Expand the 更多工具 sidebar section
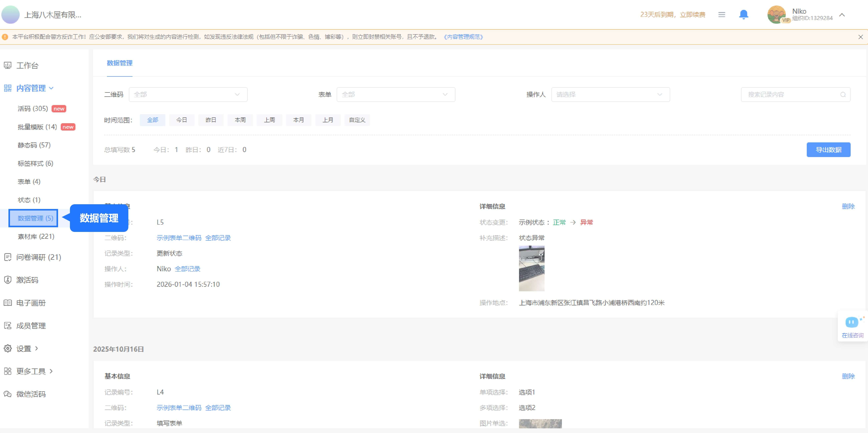Viewport: 868px width, 433px height. 31,371
